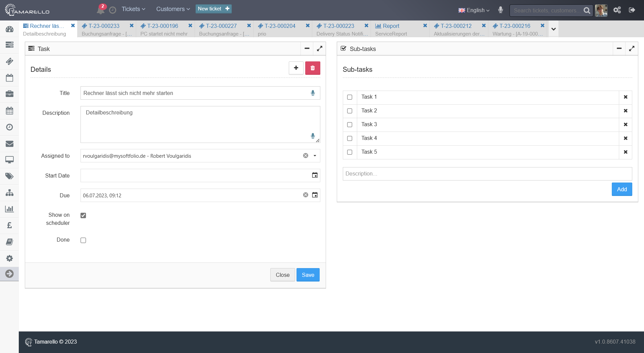Image resolution: width=644 pixels, height=353 pixels.
Task: Check the Task 5 sub-task checkbox
Action: tap(350, 152)
